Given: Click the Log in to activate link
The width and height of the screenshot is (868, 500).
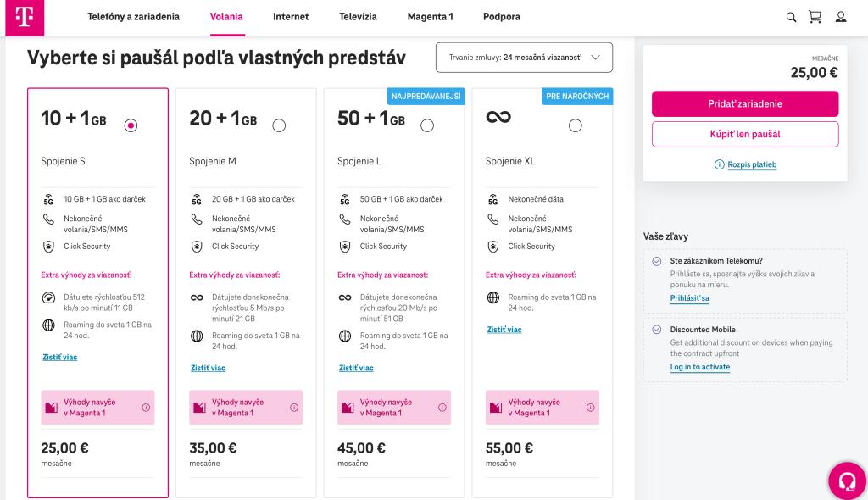Looking at the screenshot, I should pyautogui.click(x=699, y=367).
